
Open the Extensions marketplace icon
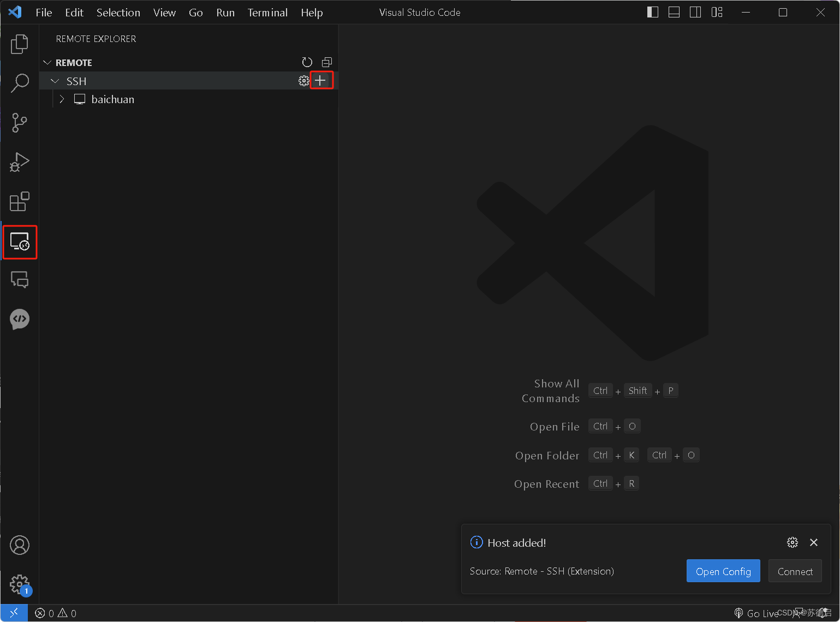(20, 202)
